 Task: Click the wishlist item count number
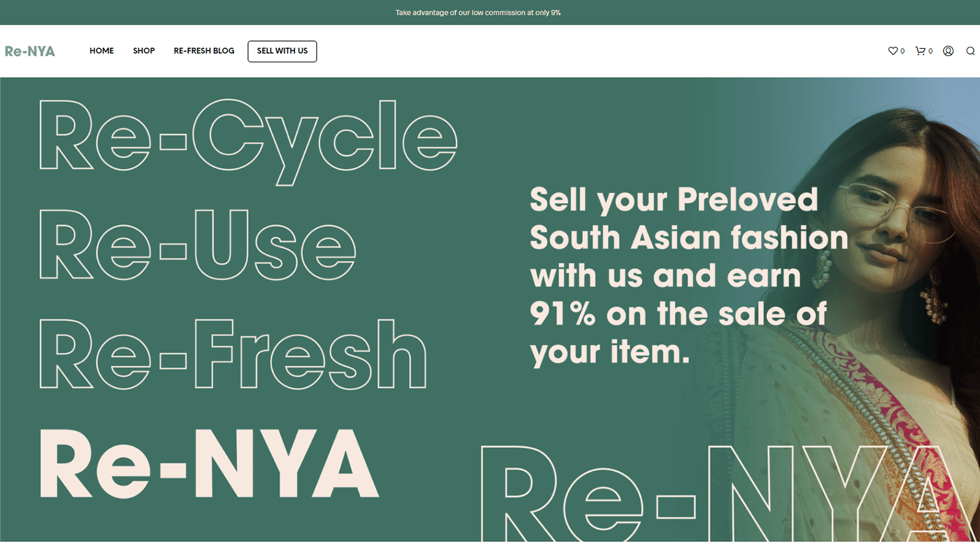903,51
